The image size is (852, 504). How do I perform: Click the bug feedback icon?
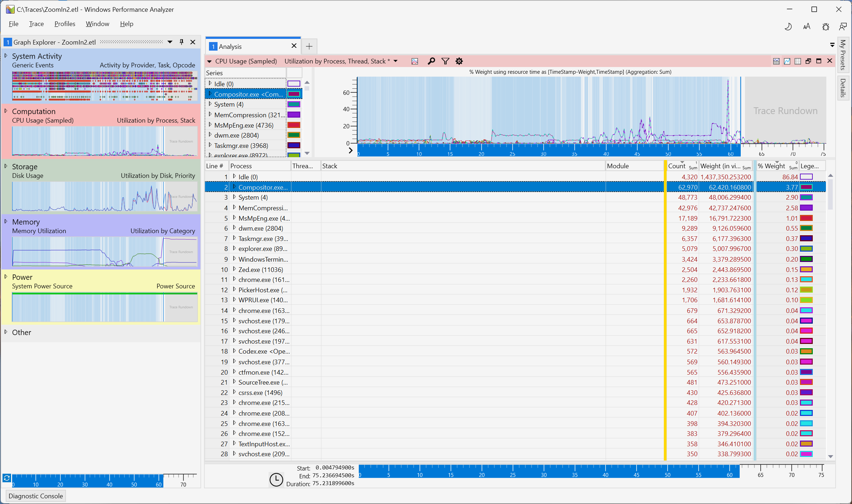pyautogui.click(x=826, y=27)
